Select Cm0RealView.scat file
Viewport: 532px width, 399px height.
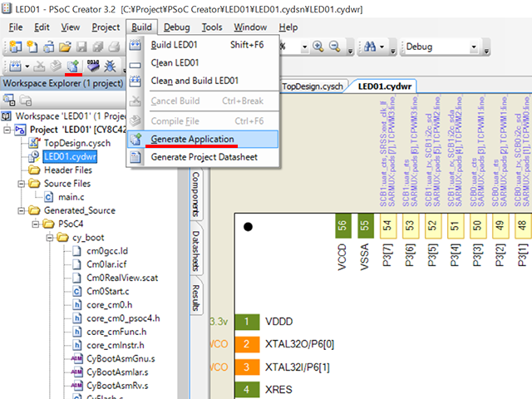point(122,278)
